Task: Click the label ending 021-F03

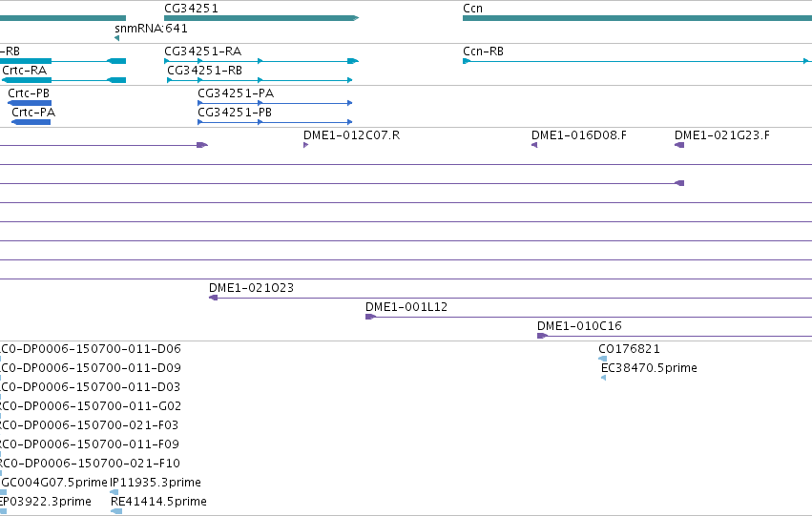Action: click(90, 425)
